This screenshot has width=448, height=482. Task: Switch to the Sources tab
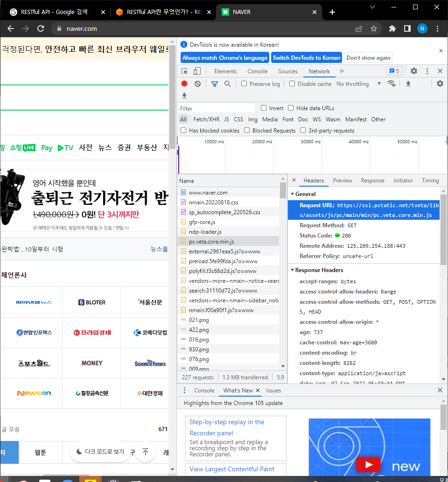coord(288,71)
